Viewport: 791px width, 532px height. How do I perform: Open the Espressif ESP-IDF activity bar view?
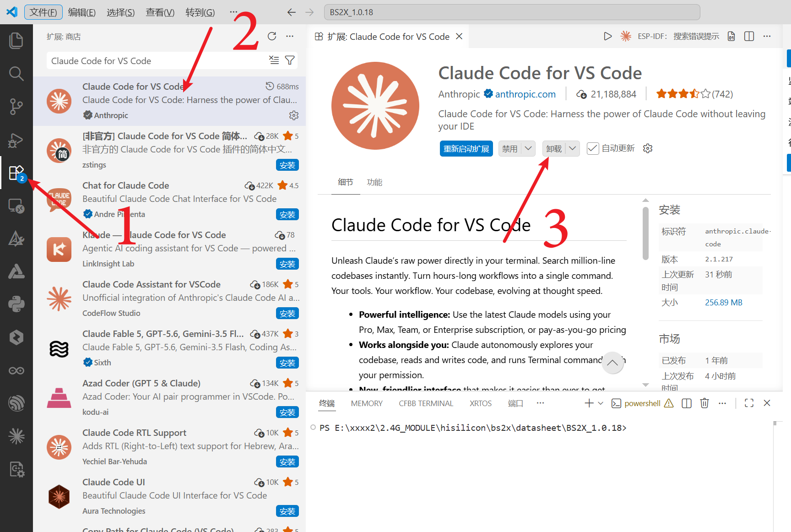point(16,403)
